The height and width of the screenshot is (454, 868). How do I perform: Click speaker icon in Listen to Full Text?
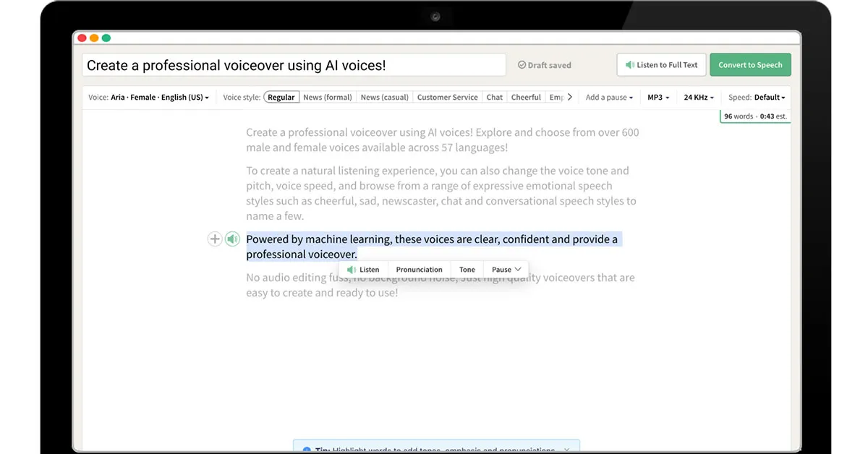point(629,65)
